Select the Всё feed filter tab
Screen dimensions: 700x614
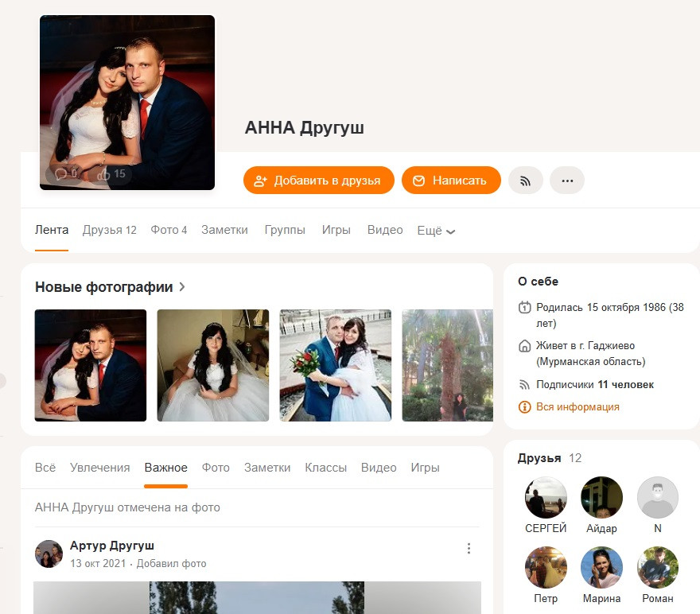click(45, 468)
